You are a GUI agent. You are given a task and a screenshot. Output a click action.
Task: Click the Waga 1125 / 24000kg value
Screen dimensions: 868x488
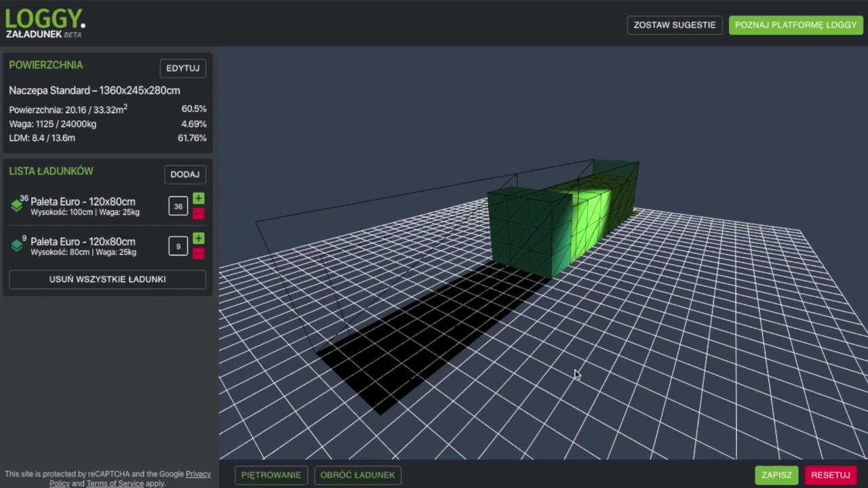[52, 124]
